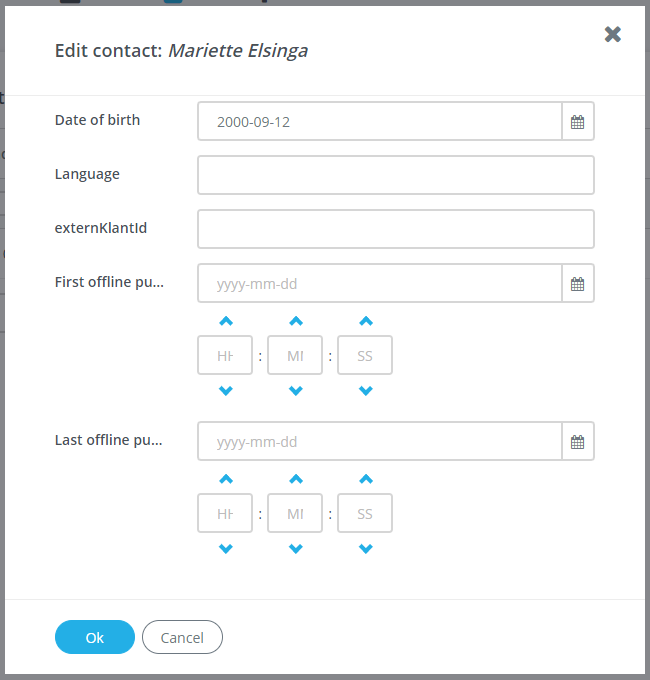
Task: Increase the seconds for First offline purchase
Action: [365, 322]
